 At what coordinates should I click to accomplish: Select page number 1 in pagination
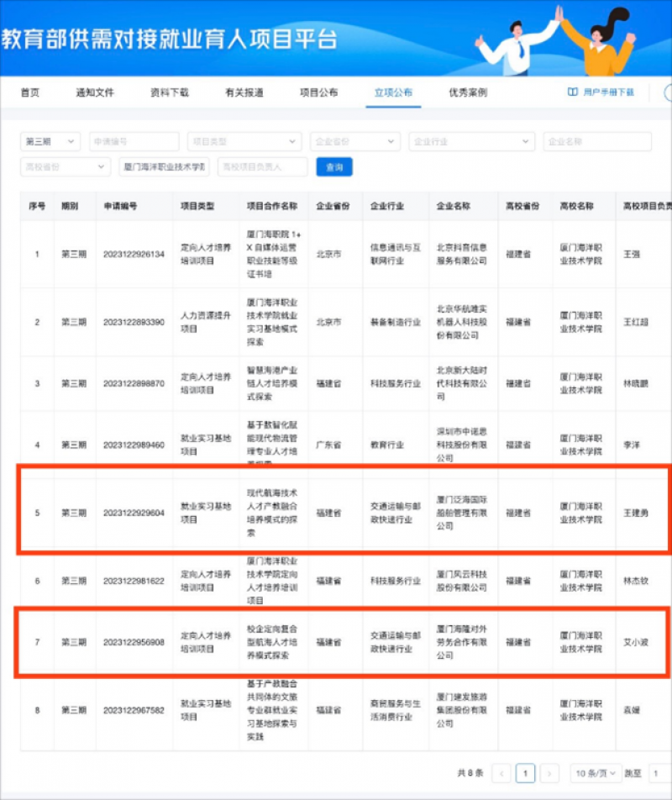525,773
